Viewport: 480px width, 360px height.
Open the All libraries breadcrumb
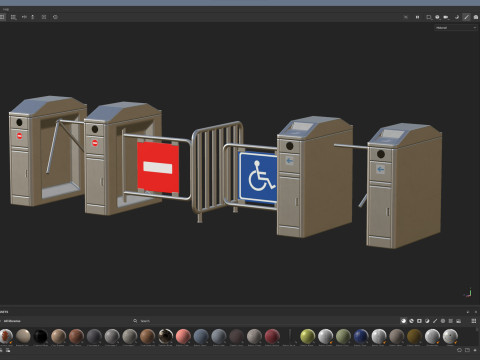point(12,321)
